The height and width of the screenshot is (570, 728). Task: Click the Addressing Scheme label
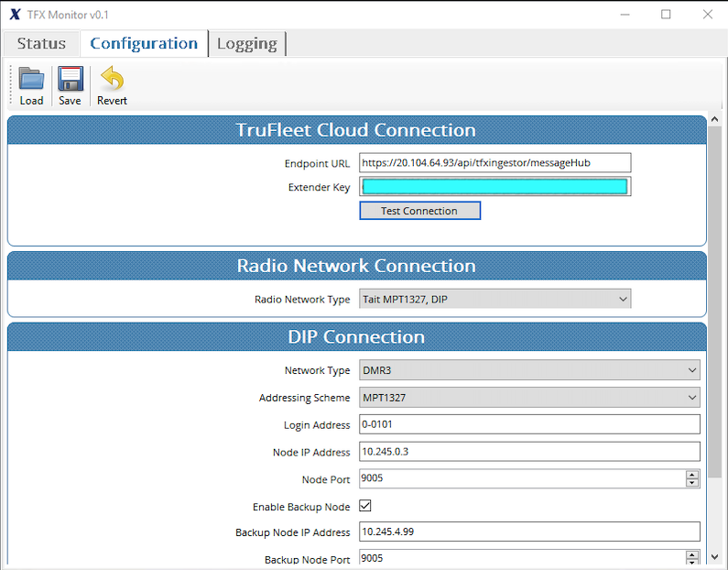(305, 398)
